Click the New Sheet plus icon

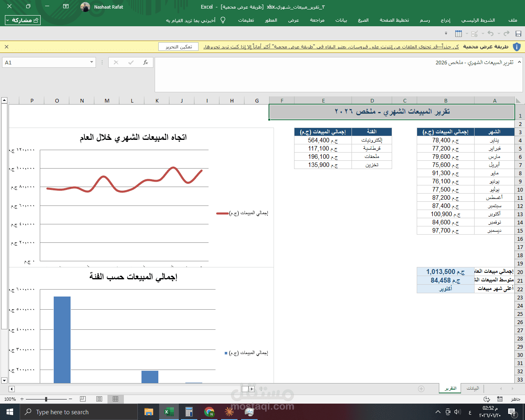coord(421,388)
